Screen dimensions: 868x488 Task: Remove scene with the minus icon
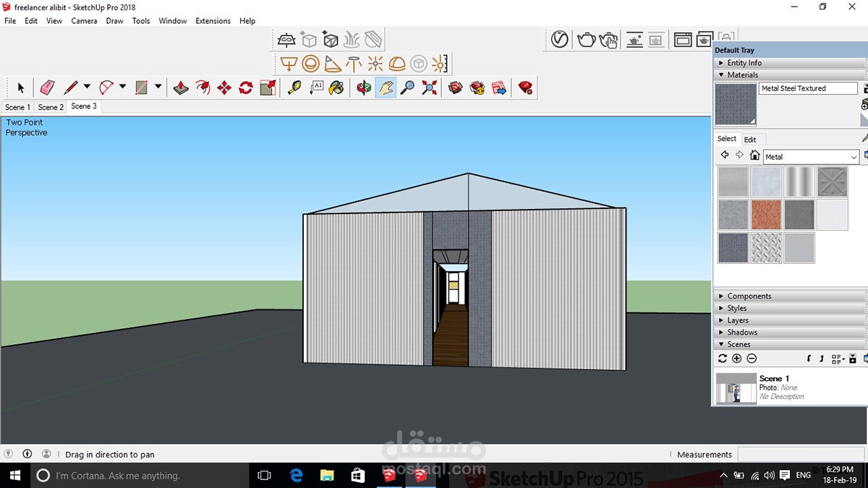pyautogui.click(x=752, y=359)
